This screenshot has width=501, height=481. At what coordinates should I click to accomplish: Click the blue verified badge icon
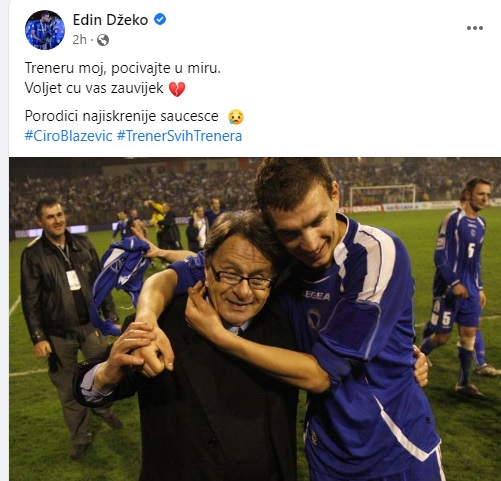[x=160, y=19]
